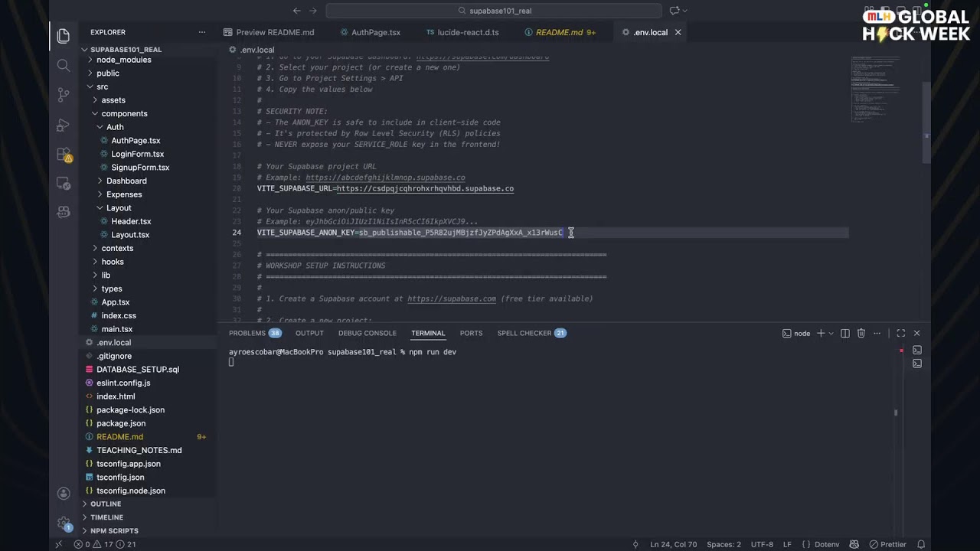
Task: Close the terminal panel
Action: coord(917,333)
